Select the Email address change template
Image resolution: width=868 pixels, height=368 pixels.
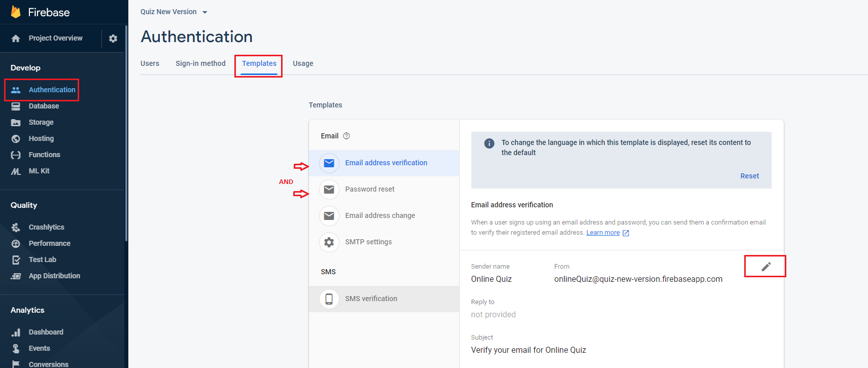coord(384,216)
